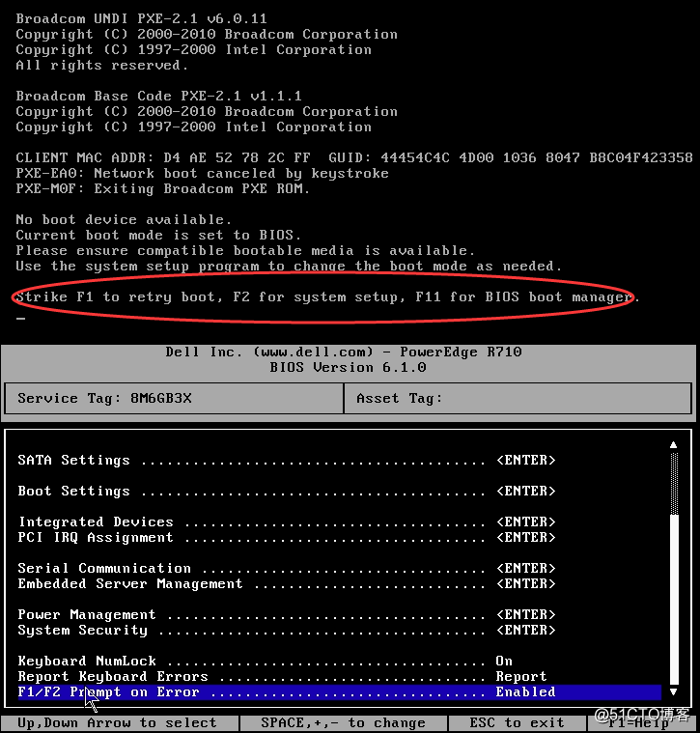Click the Broadcom UNDI PXE-2.1 v6.0.11 line
Screen dimensions: 700x733
(x=141, y=18)
